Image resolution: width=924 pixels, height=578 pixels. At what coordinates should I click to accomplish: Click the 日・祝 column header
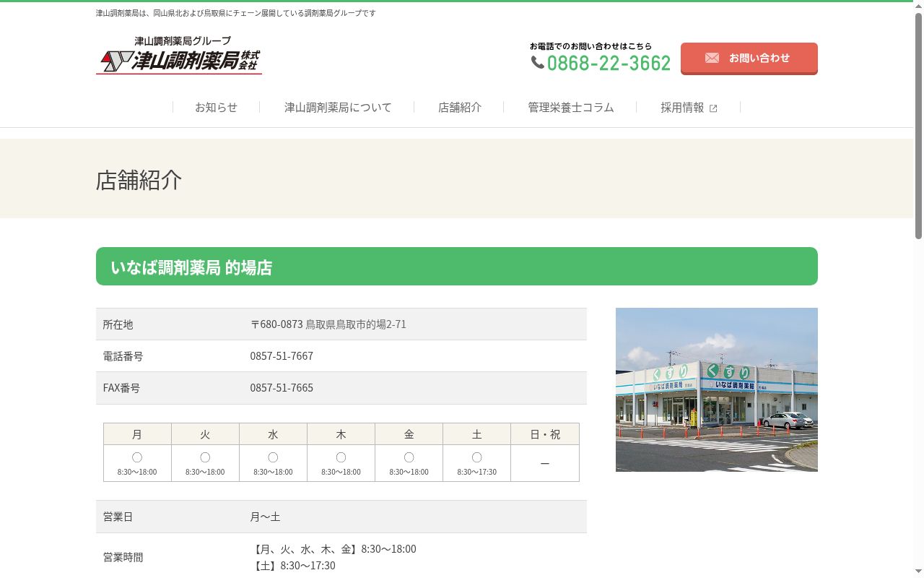click(545, 434)
